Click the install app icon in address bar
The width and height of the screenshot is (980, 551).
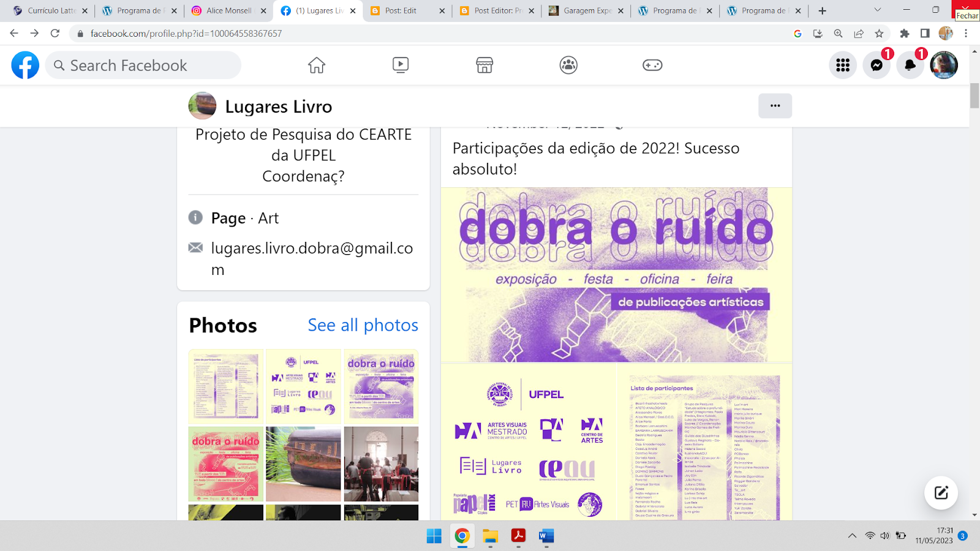tap(818, 34)
